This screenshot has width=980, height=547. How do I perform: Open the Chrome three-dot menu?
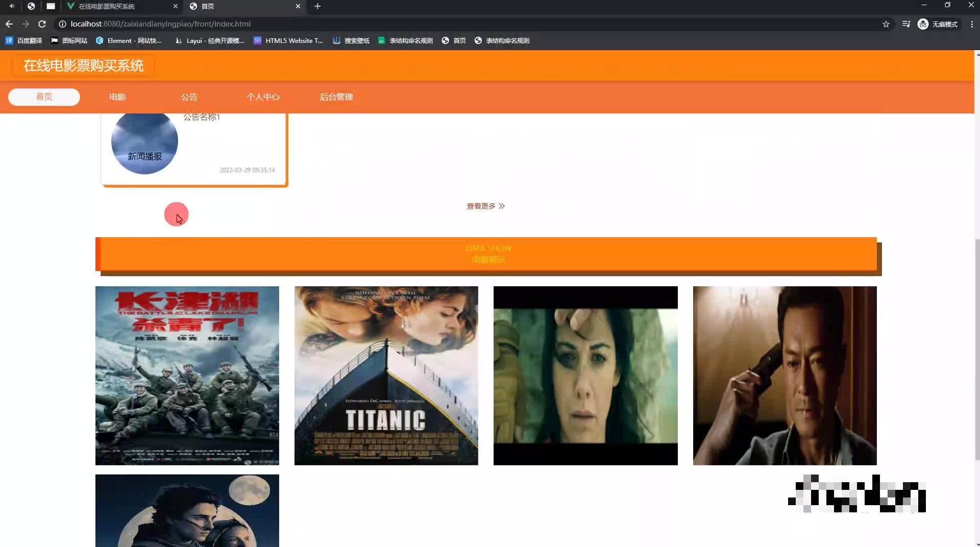(x=972, y=24)
